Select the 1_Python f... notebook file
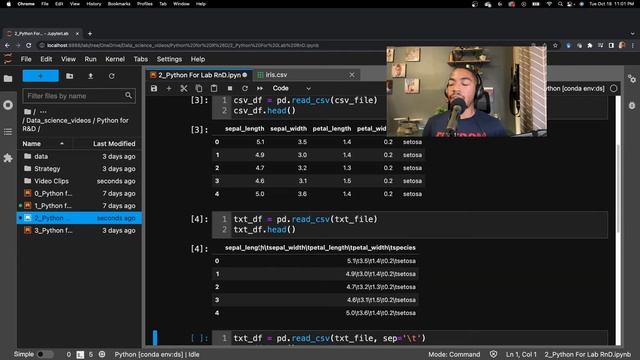 point(80,206)
